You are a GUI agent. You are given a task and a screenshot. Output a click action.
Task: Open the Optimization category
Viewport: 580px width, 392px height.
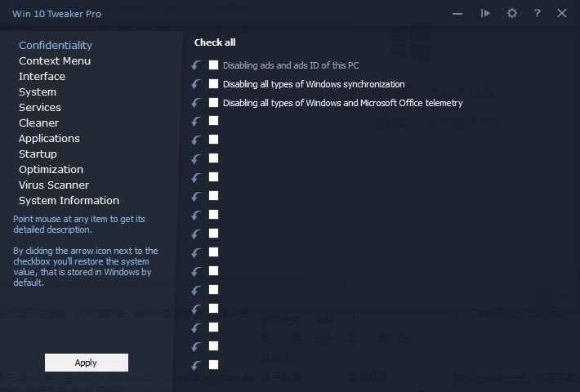(x=51, y=169)
